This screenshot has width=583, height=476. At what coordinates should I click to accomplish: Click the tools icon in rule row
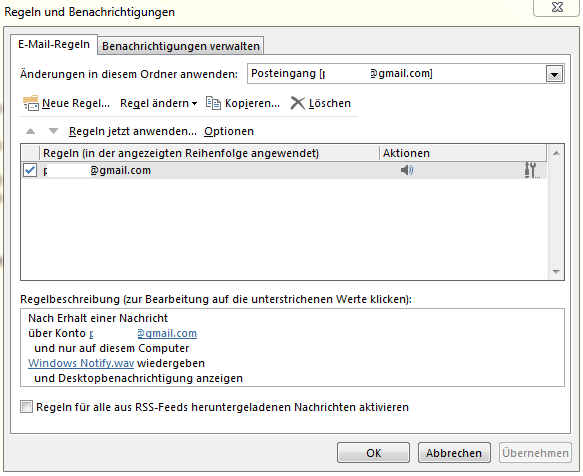[x=532, y=170]
